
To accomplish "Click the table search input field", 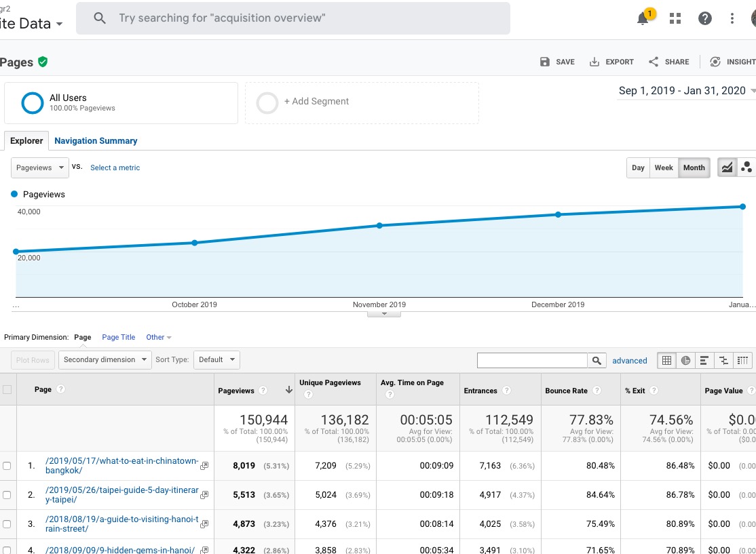I will (x=533, y=360).
